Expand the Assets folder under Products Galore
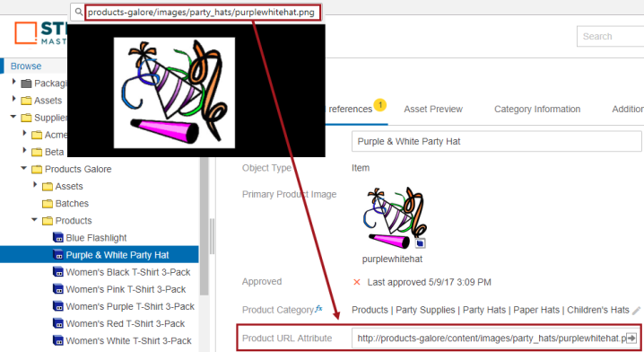 35,185
